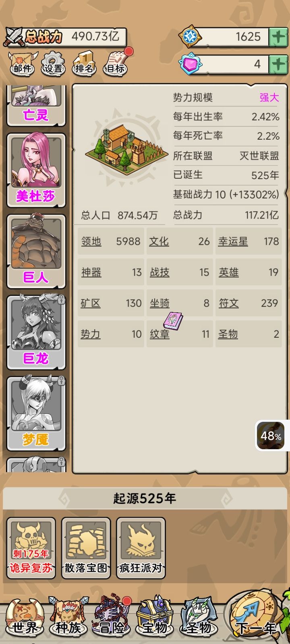Open the 领地 stat link
This screenshot has width=290, height=644.
pos(91,242)
